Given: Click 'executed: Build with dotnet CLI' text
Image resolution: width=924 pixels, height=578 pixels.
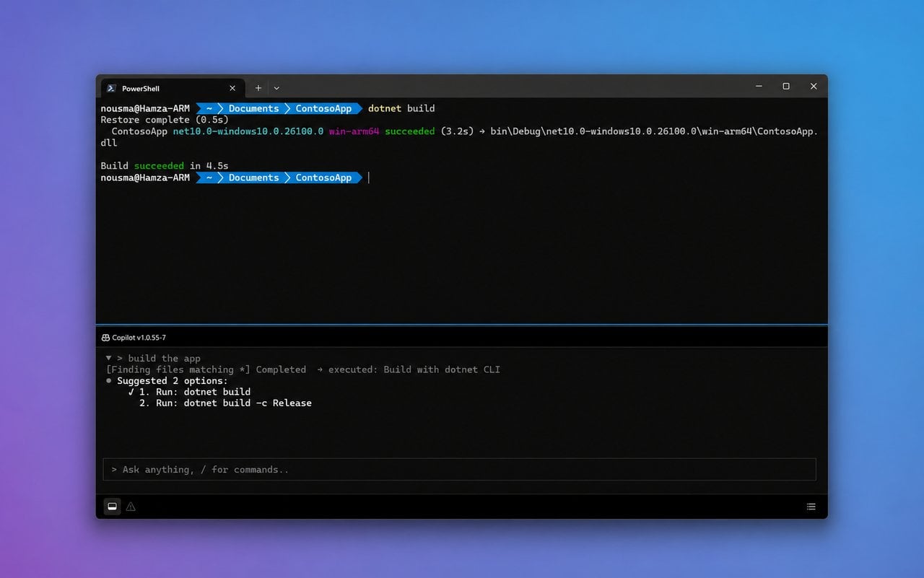Looking at the screenshot, I should click(414, 369).
